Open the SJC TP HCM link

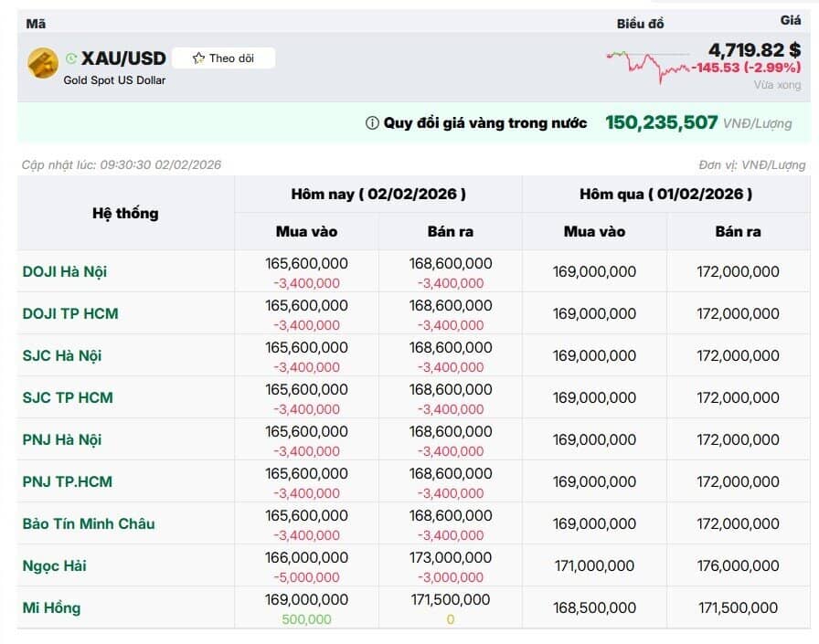68,397
